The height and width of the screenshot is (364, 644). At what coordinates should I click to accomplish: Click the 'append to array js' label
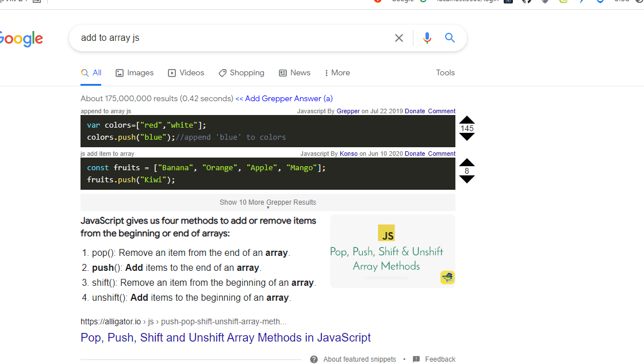click(106, 111)
